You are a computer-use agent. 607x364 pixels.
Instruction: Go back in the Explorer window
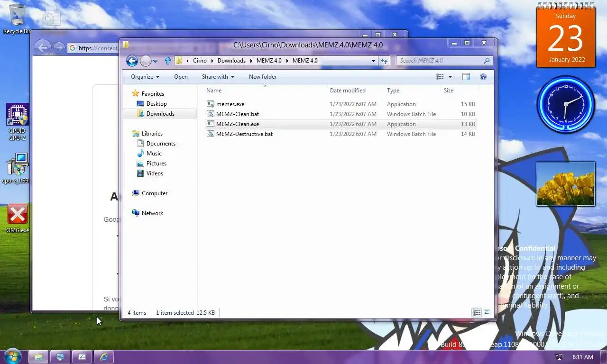pyautogui.click(x=132, y=61)
